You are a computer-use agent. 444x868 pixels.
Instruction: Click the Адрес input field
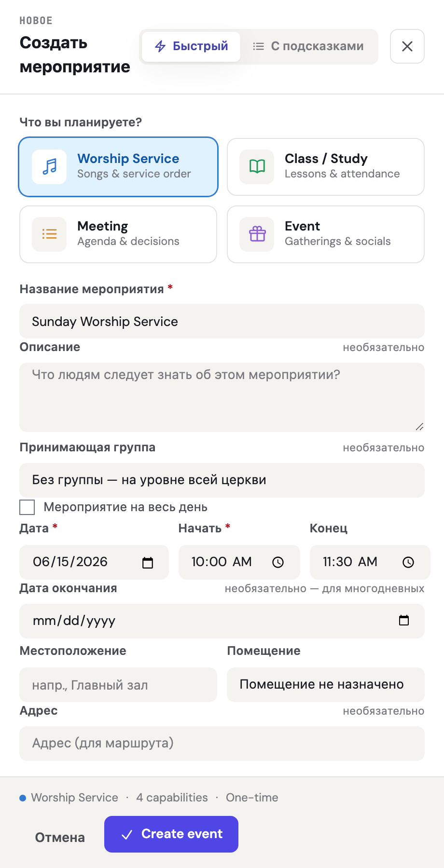tap(222, 744)
